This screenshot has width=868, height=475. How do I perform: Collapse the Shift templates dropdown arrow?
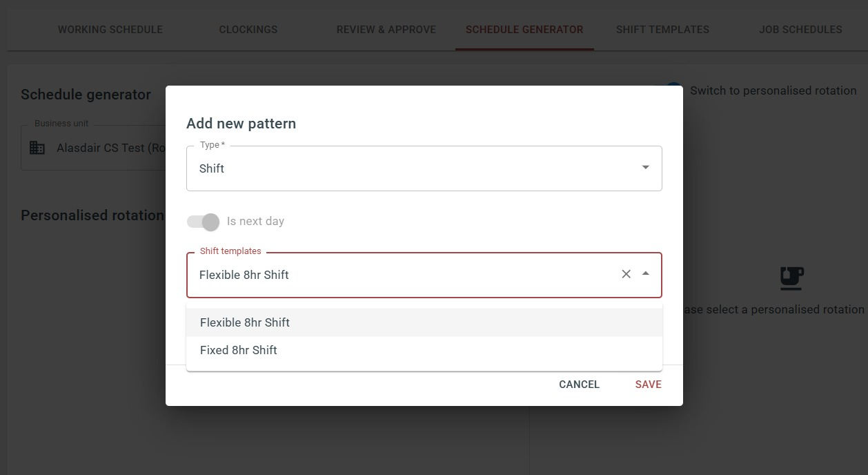coord(645,274)
